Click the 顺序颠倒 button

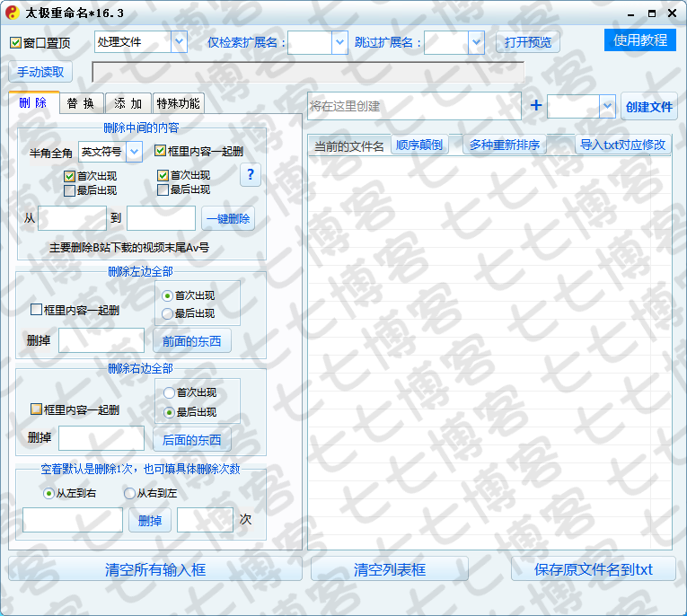(419, 145)
